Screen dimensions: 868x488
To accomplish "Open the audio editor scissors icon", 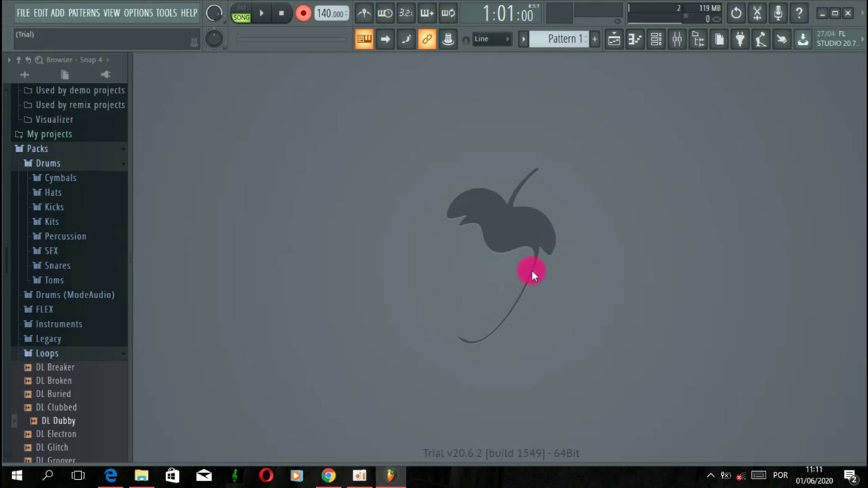I will [757, 13].
